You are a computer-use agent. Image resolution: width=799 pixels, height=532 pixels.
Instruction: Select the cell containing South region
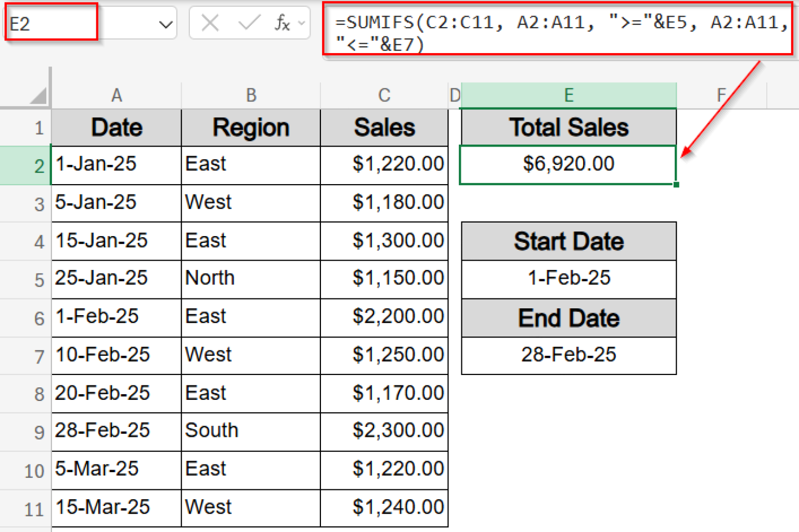click(x=250, y=432)
